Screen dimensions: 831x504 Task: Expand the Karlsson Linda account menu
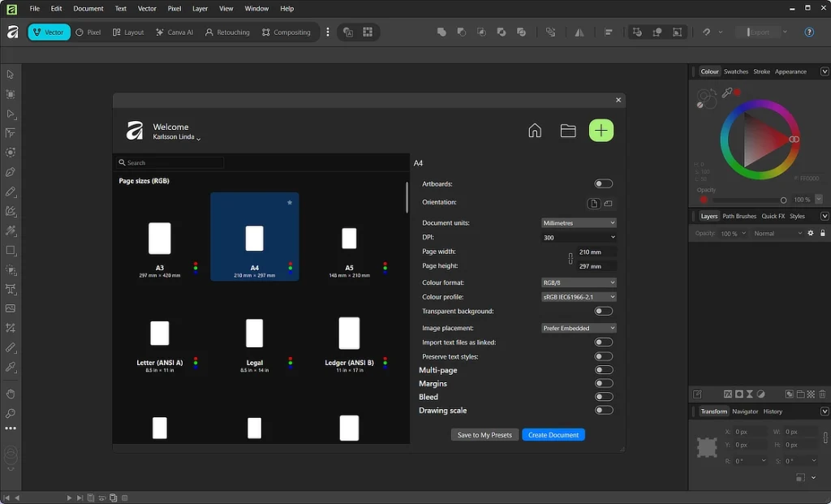[x=176, y=136]
